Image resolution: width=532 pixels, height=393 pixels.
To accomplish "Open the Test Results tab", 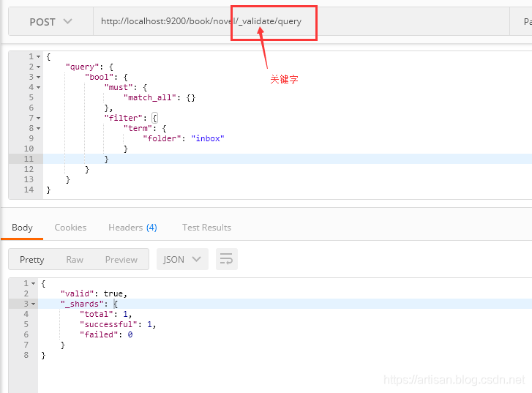I will [206, 228].
